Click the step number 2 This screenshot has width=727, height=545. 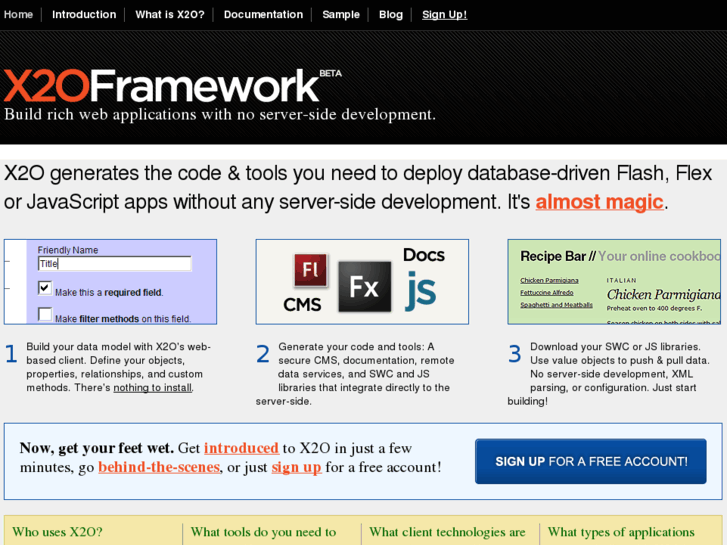tap(263, 354)
